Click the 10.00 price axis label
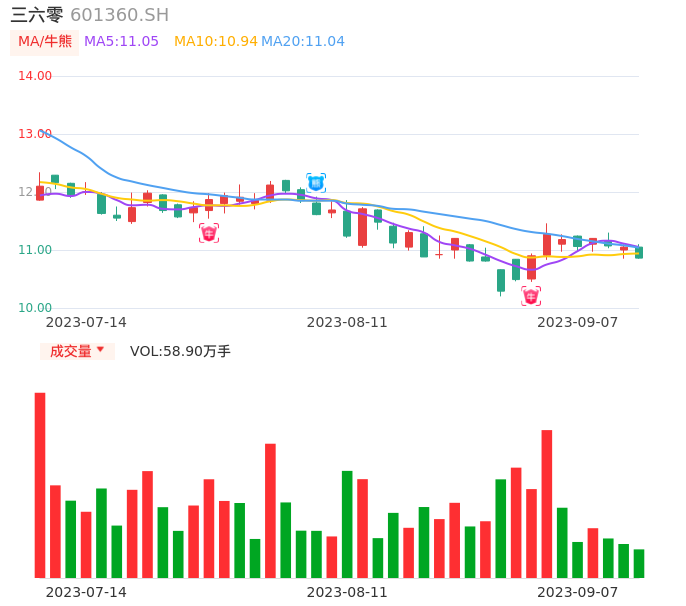Screen dimensions: 686x606 pos(35,308)
